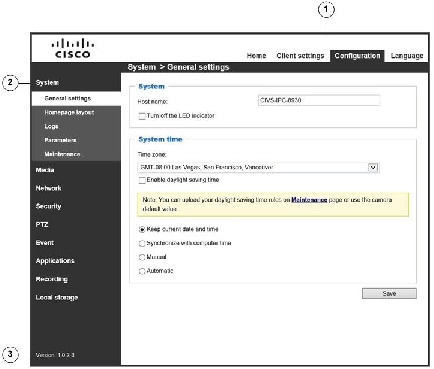Image resolution: width=434 pixels, height=369 pixels.
Task: Choose Synchronize with computer time option
Action: point(142,244)
